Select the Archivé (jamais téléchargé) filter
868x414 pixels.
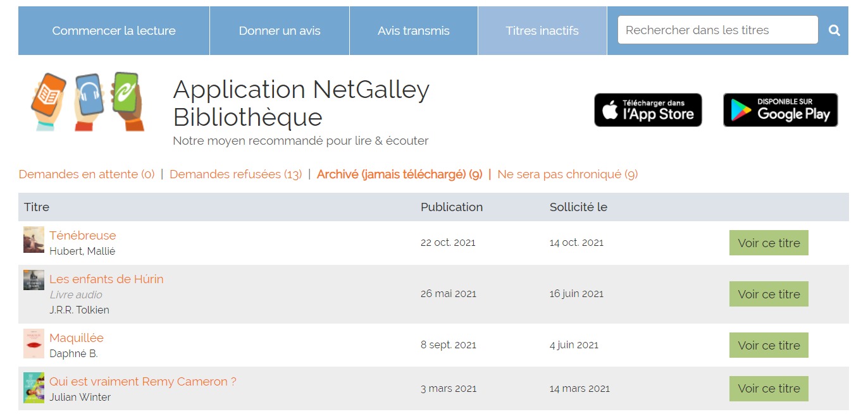pos(400,174)
